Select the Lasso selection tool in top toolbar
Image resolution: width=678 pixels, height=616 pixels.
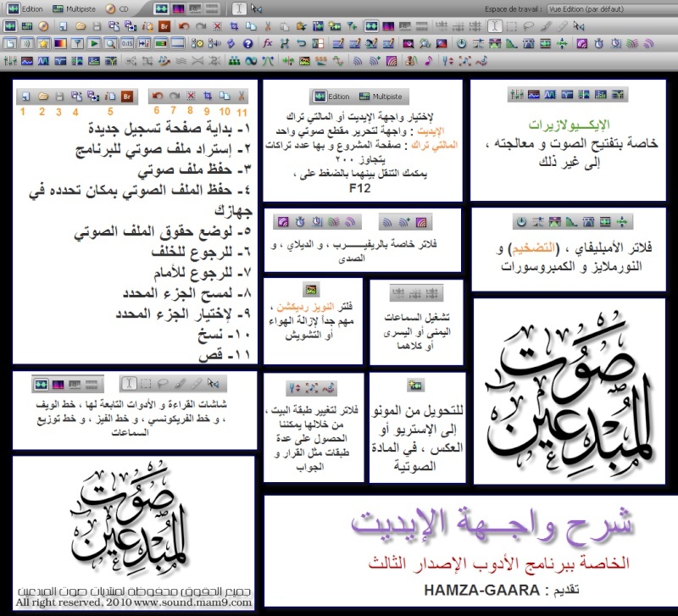click(528, 27)
